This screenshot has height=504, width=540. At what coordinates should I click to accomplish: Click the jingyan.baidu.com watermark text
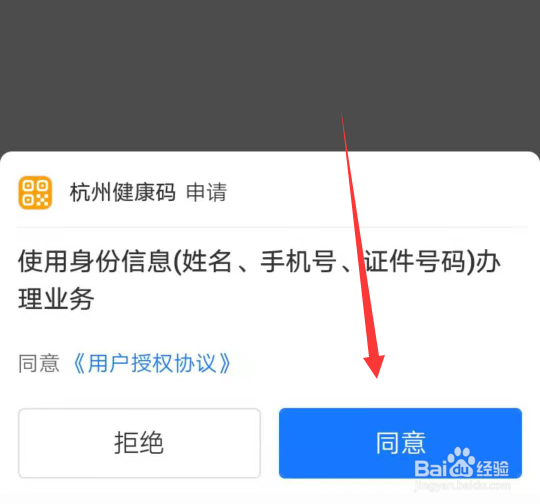[x=461, y=486]
